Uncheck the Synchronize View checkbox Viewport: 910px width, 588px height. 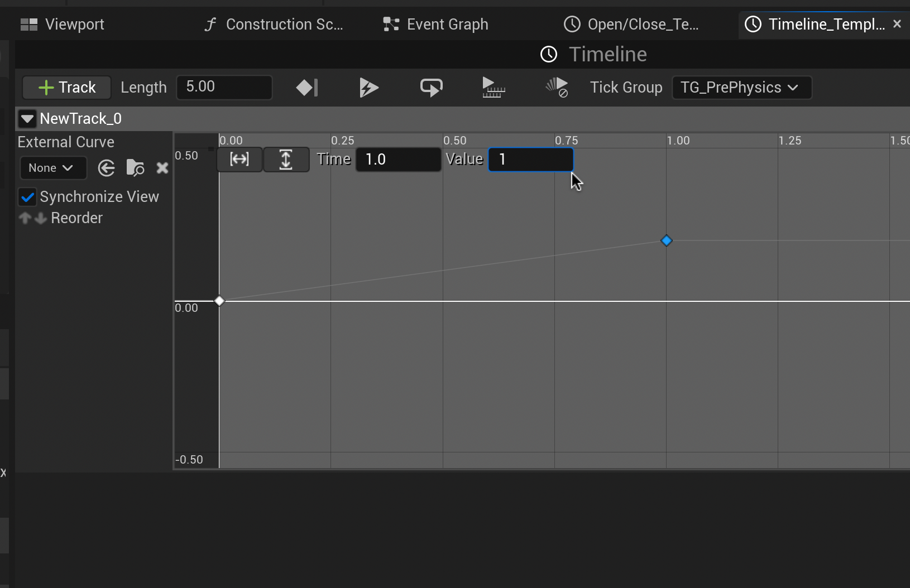[27, 197]
